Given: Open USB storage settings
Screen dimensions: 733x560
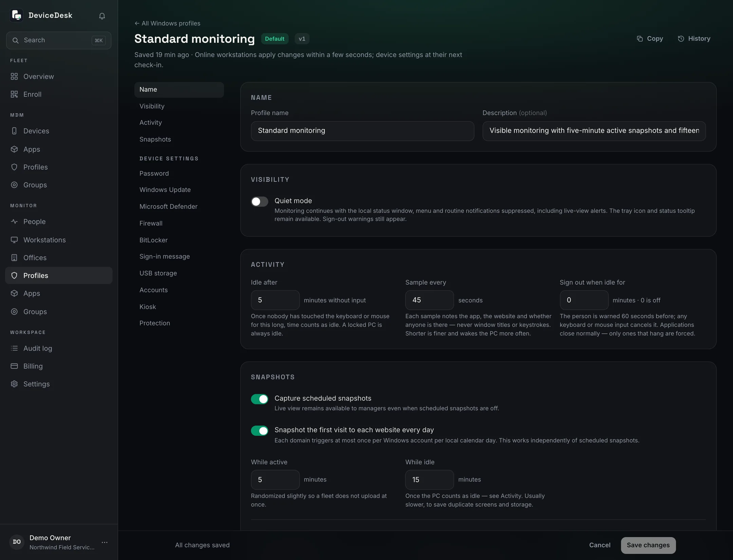Looking at the screenshot, I should [179, 273].
